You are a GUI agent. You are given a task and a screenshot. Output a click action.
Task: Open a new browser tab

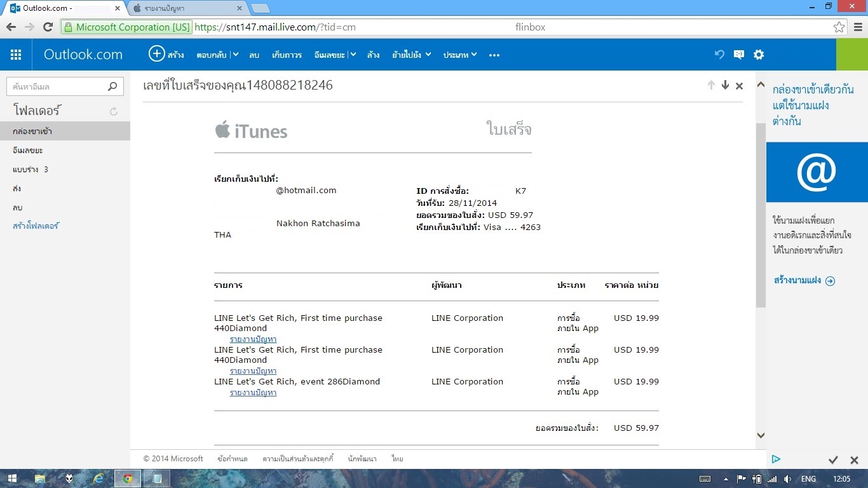click(261, 8)
